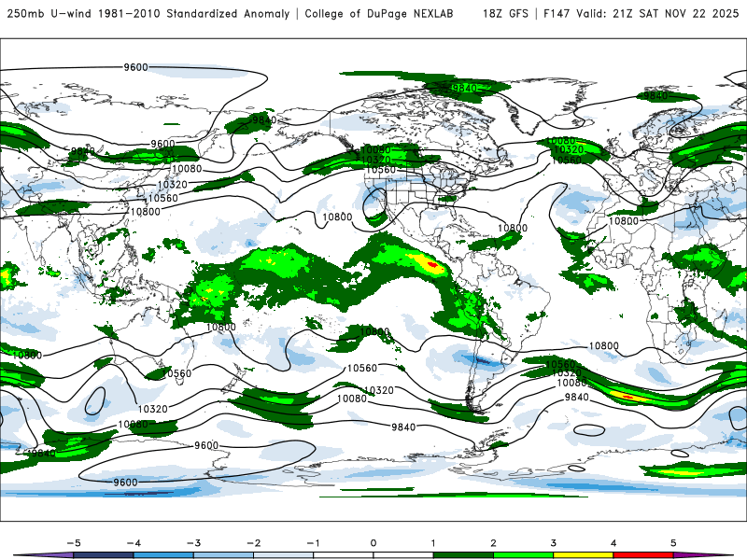This screenshot has width=747, height=560.
Task: Click the '10800' contour label over North Africa
Action: [624, 221]
